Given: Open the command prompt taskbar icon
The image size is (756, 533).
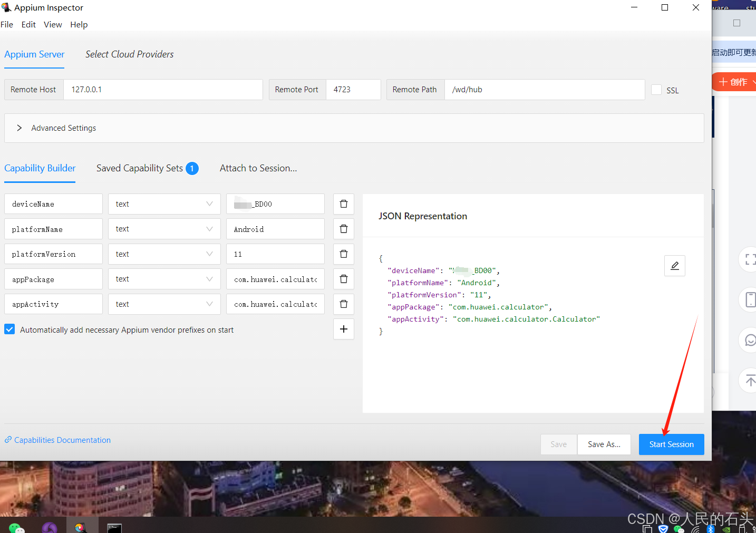Looking at the screenshot, I should click(x=114, y=528).
